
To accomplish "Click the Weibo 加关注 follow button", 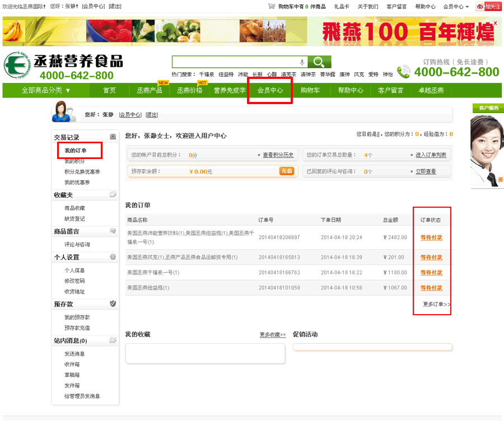I will tap(488, 6).
